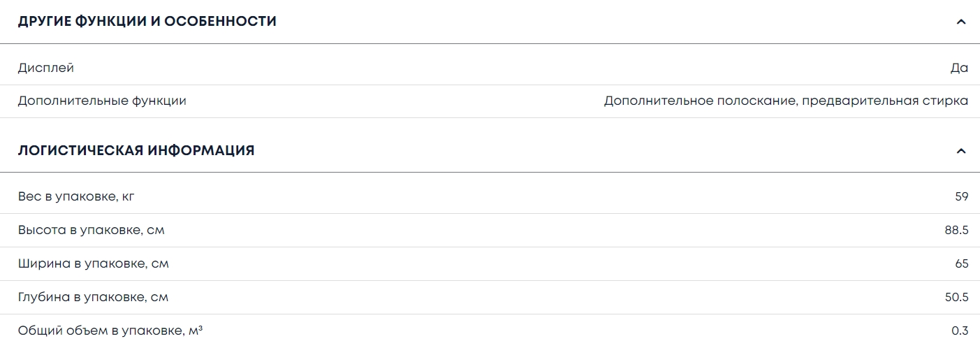Select the «Ширина в упаковке, см» label

click(x=94, y=263)
